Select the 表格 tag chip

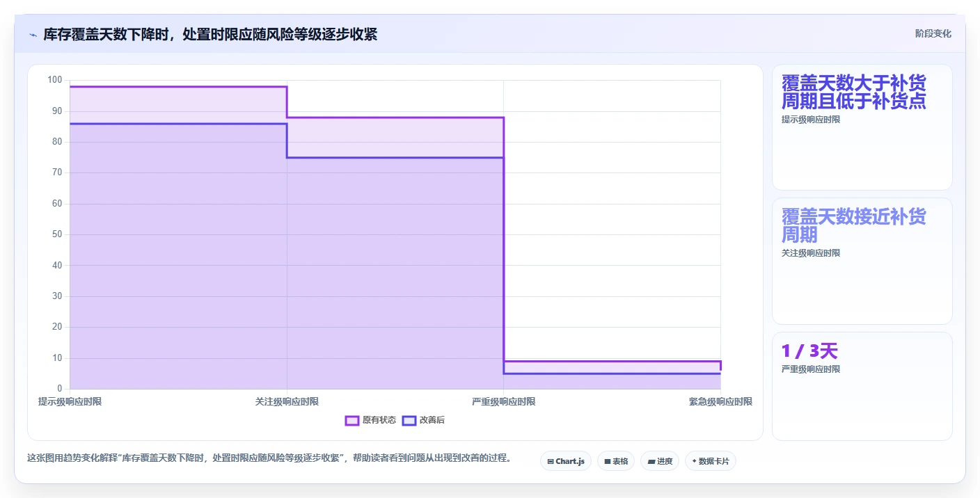point(616,461)
